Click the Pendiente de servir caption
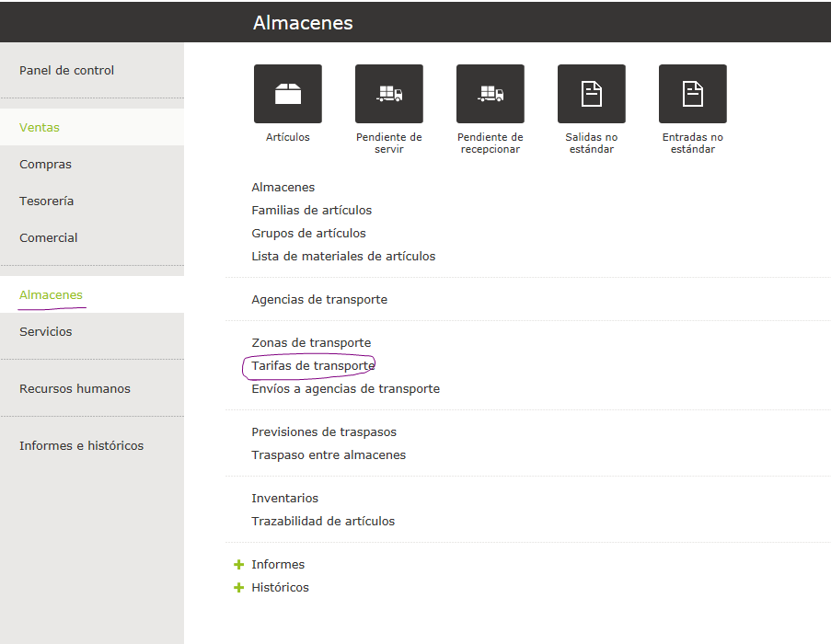The width and height of the screenshot is (831, 644). [x=389, y=143]
